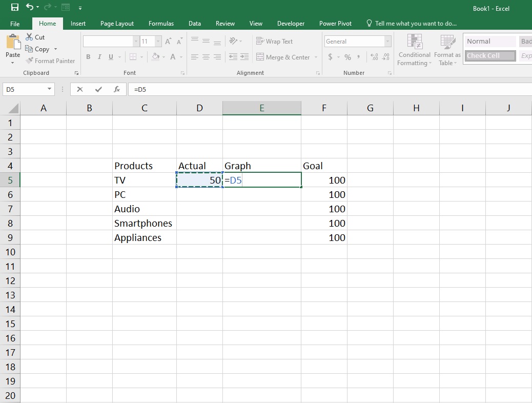Click the Increase Decimal icon
The image size is (532, 403).
tap(375, 57)
